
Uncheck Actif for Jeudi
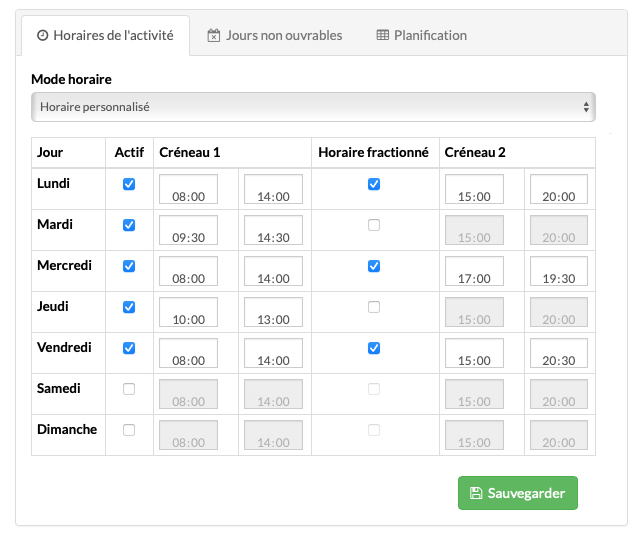click(x=129, y=307)
